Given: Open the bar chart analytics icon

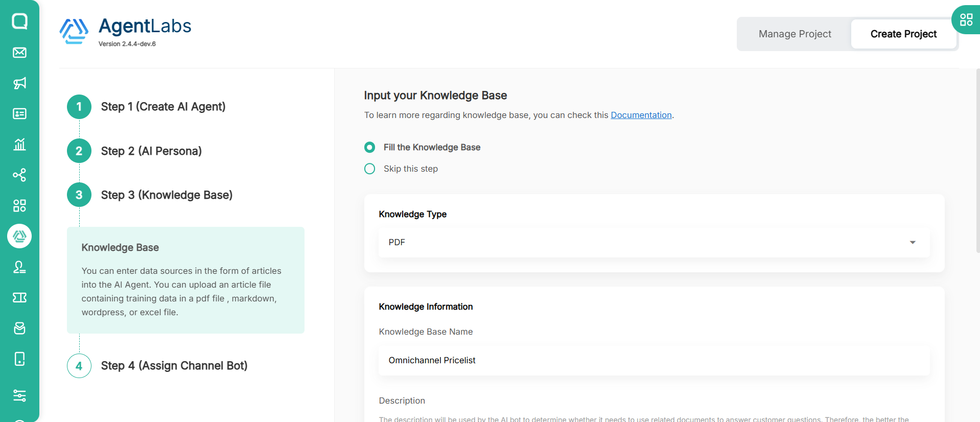Looking at the screenshot, I should click(x=19, y=145).
